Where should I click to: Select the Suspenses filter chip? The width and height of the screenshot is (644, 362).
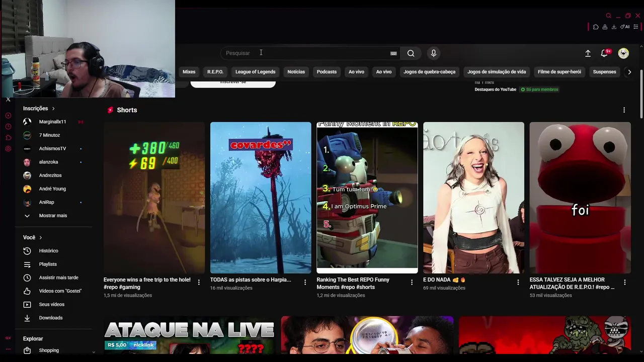pos(604,72)
